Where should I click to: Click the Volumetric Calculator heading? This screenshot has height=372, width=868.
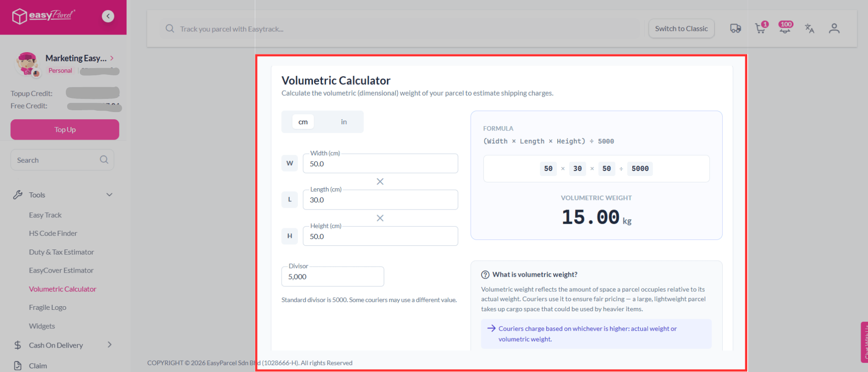pyautogui.click(x=336, y=80)
